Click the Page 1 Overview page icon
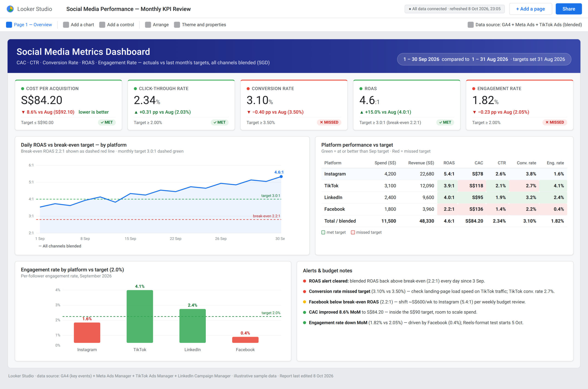 pyautogui.click(x=9, y=25)
